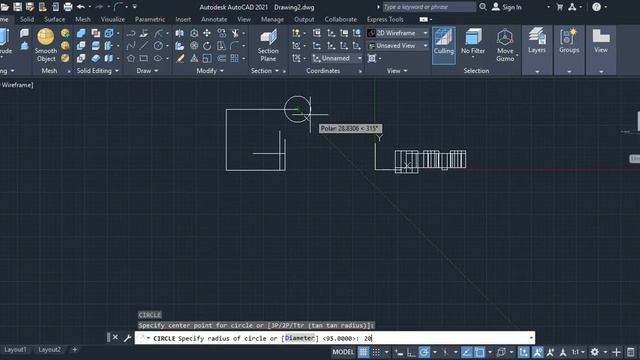
Task: Choose the Diameter option in command line
Action: coord(300,338)
